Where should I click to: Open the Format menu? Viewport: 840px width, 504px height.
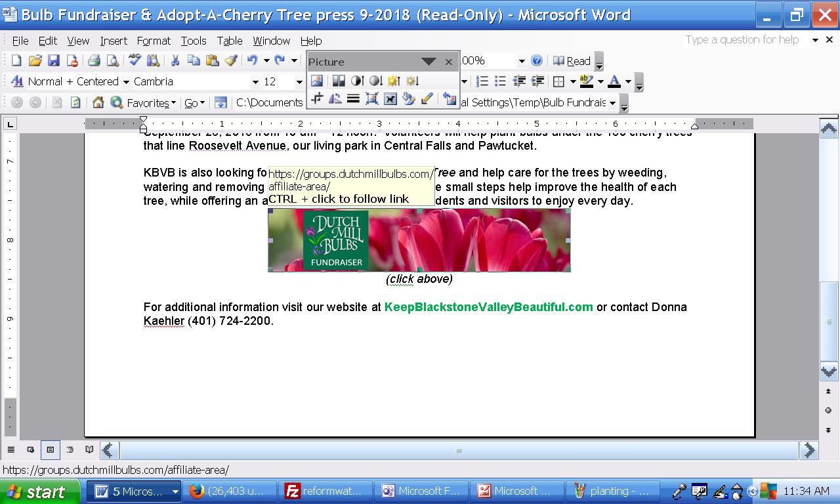tap(154, 41)
